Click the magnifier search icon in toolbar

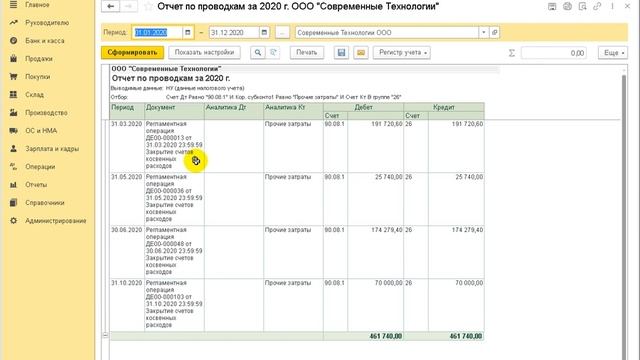pyautogui.click(x=258, y=53)
